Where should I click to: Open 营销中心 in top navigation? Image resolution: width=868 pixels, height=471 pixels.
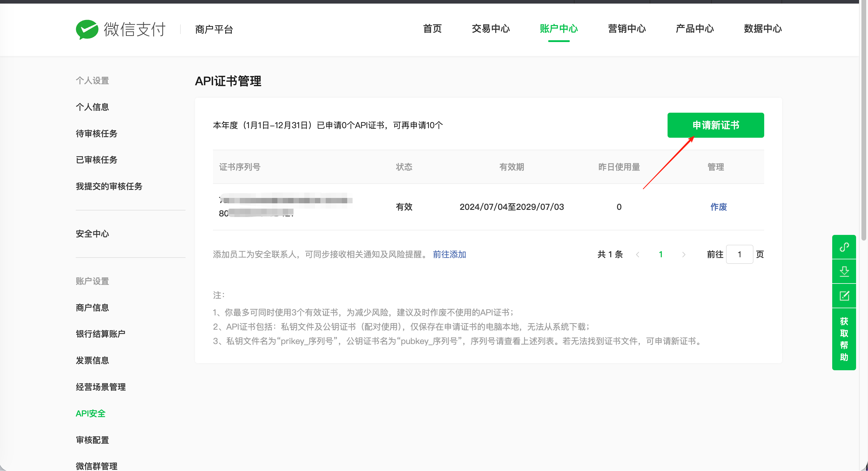click(627, 29)
